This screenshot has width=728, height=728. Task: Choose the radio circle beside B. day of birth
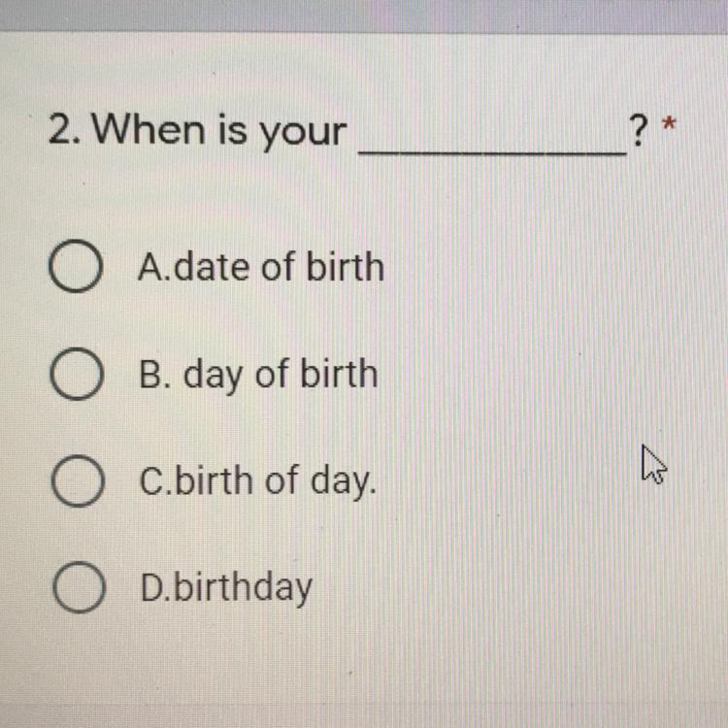76,375
